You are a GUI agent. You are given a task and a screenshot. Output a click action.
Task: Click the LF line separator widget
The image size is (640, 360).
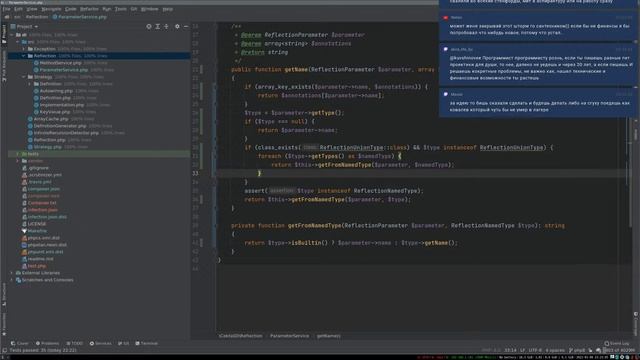(x=522, y=350)
